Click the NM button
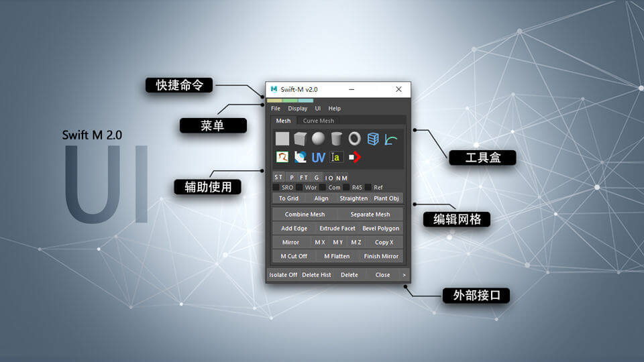644x362 pixels. (341, 178)
